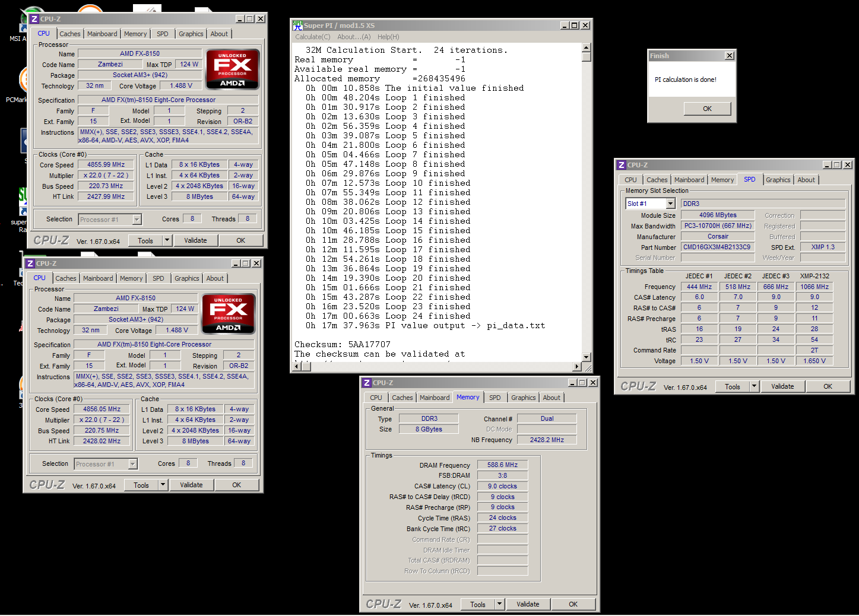Click the Z icon in the SPD CPU-Z window title bar
Image resolution: width=859 pixels, height=616 pixels.
pyautogui.click(x=621, y=165)
